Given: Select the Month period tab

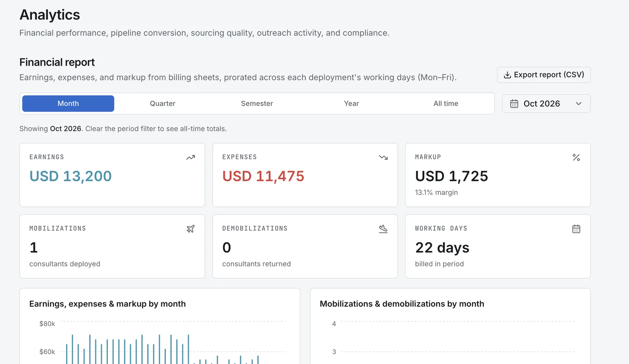Looking at the screenshot, I should point(68,103).
